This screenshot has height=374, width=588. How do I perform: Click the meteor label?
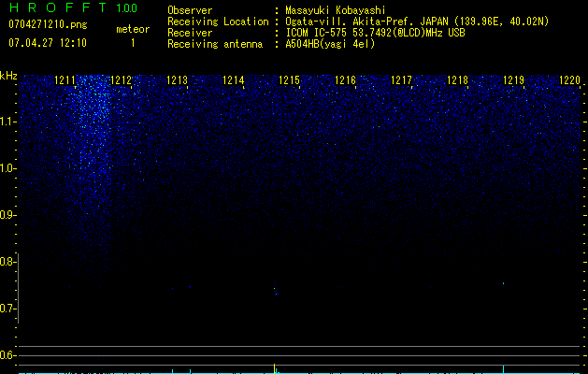click(133, 29)
